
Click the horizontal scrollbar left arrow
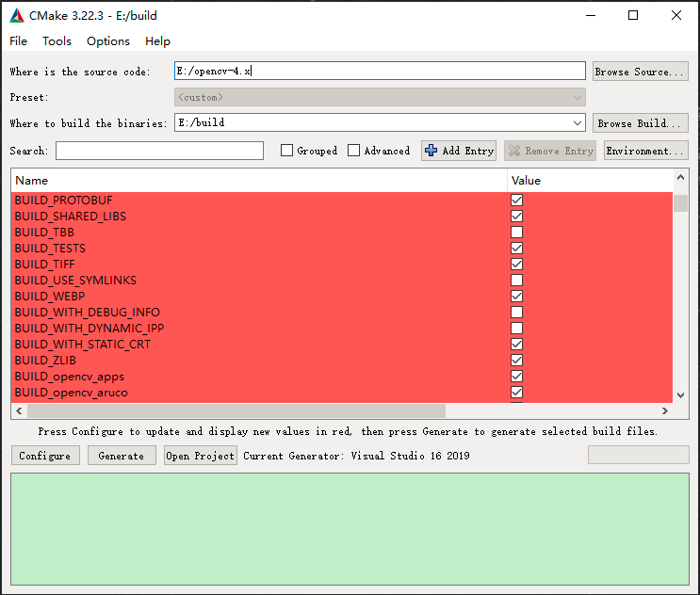tap(19, 410)
